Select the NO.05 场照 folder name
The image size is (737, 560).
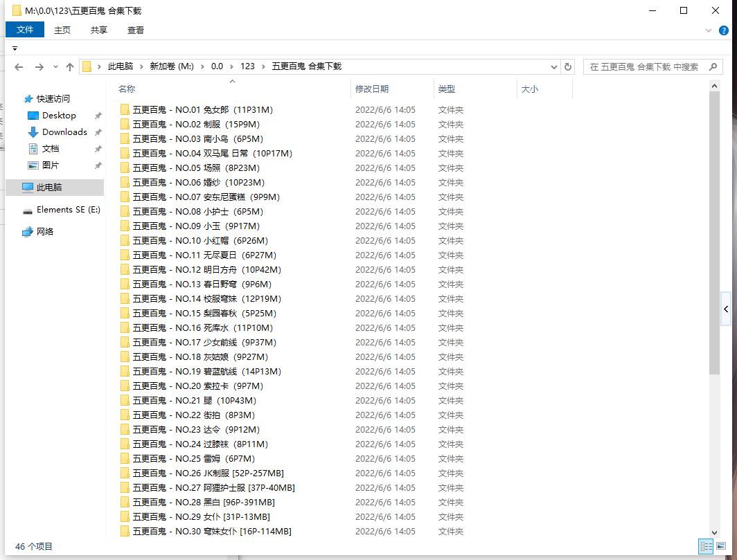[196, 168]
